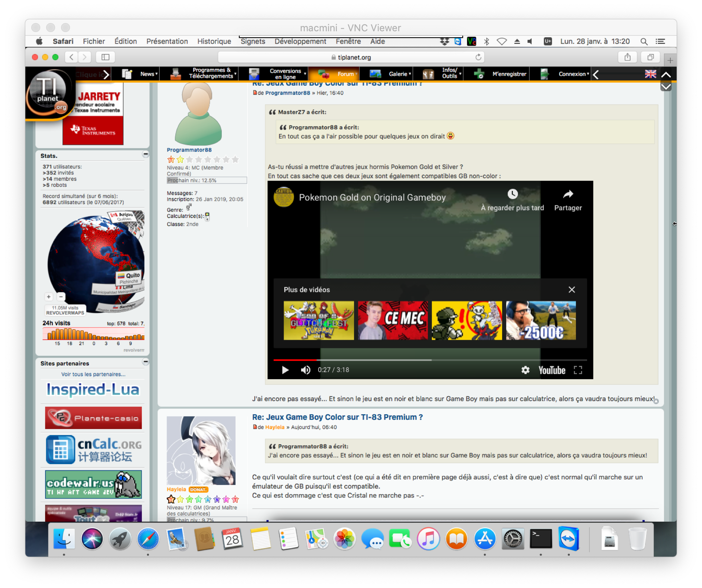Image resolution: width=702 pixels, height=588 pixels.
Task: Click the Safari forward navigation arrow
Action: click(x=84, y=57)
